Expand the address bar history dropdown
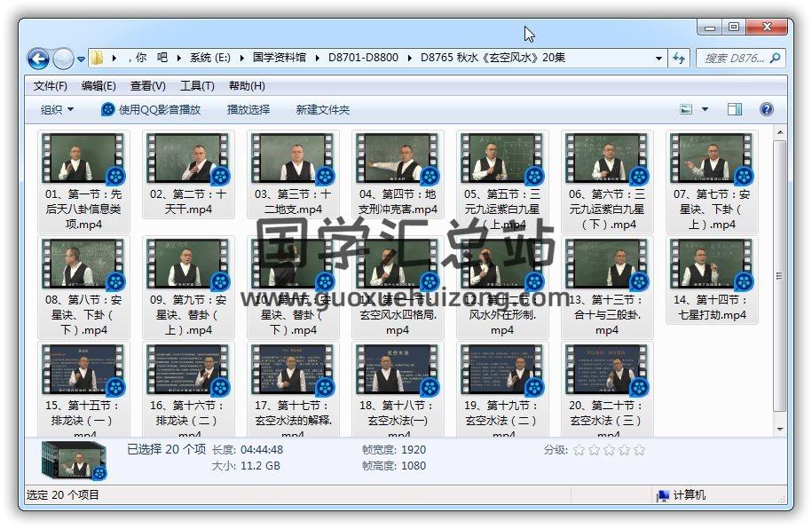 pyautogui.click(x=658, y=59)
